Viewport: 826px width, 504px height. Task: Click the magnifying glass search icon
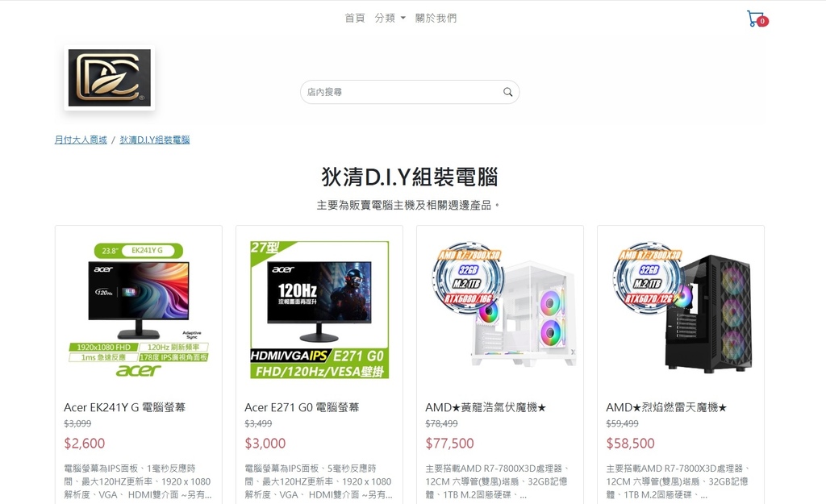pyautogui.click(x=507, y=92)
